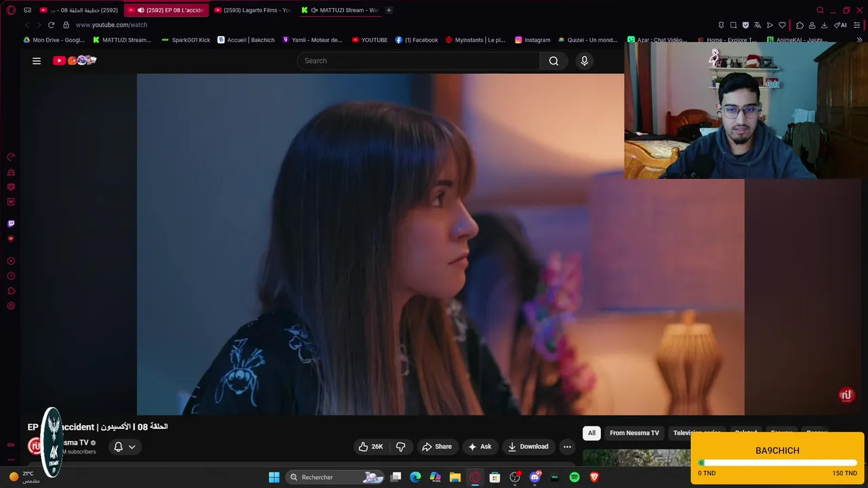The height and width of the screenshot is (488, 868).
Task: Open the Opera main menu logo
Action: [11, 10]
